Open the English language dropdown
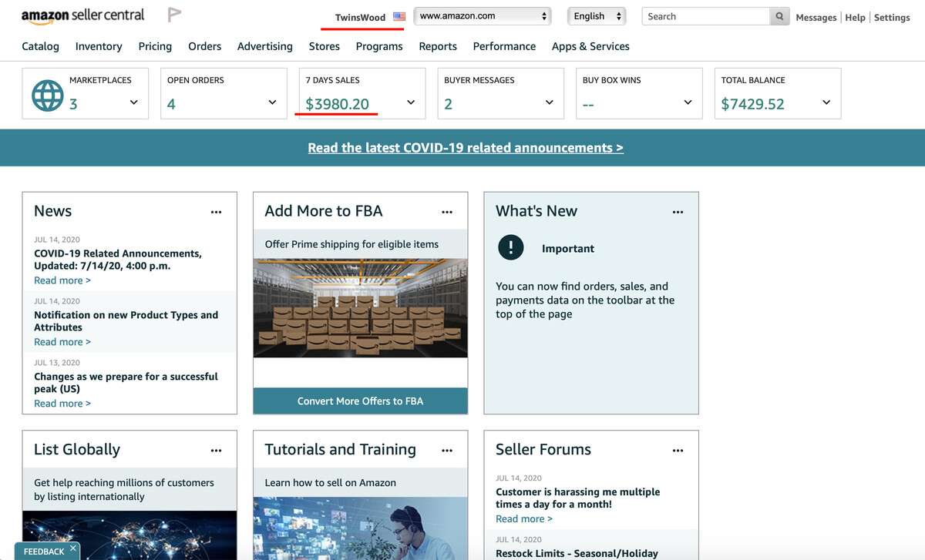Screen dimensions: 925x560 tap(597, 16)
